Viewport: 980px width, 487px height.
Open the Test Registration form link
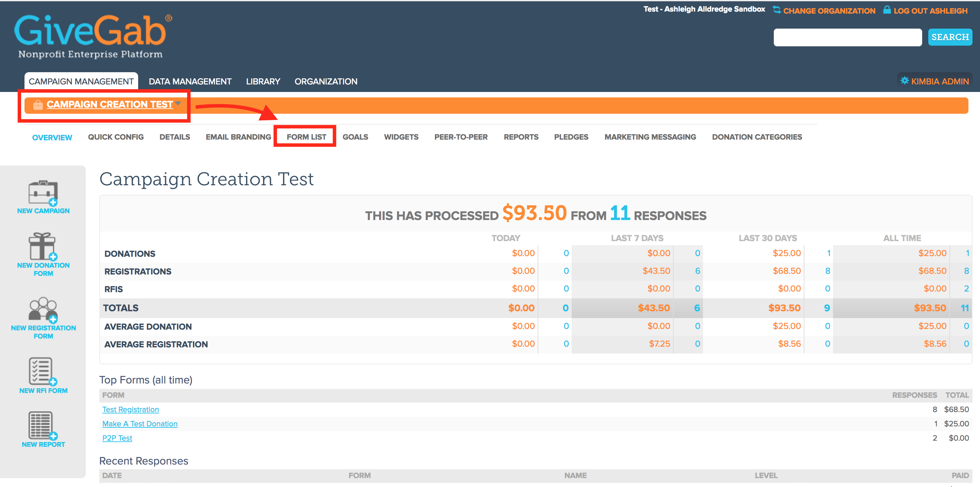pos(130,410)
